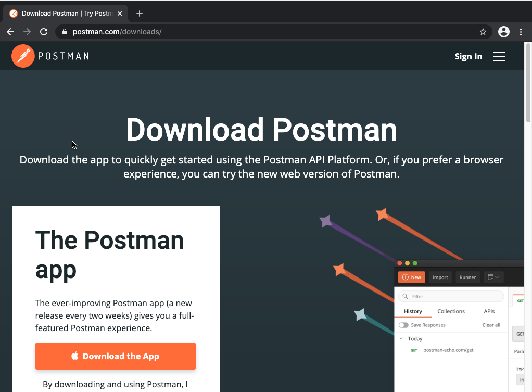
Task: Click the address bar showing postman.com/downloads/
Action: (273, 32)
